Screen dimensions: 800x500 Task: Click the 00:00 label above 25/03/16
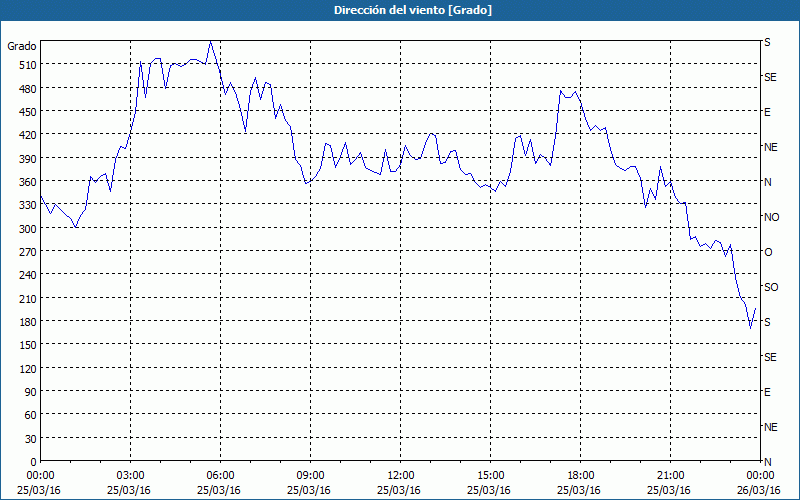(40, 475)
